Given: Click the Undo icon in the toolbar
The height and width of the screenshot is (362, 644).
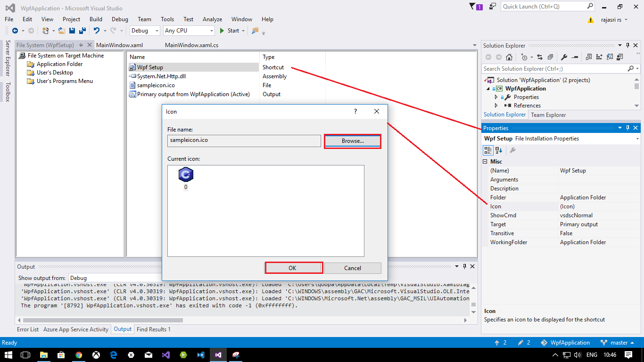Looking at the screenshot, I should click(97, 31).
